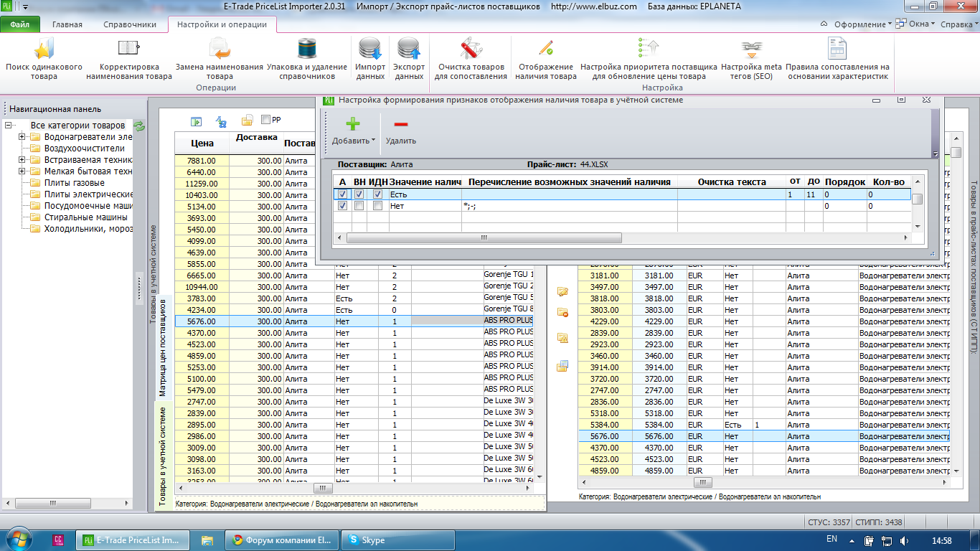Expand the Водонагреватели category node
Screen dimensions: 980x551
point(22,137)
